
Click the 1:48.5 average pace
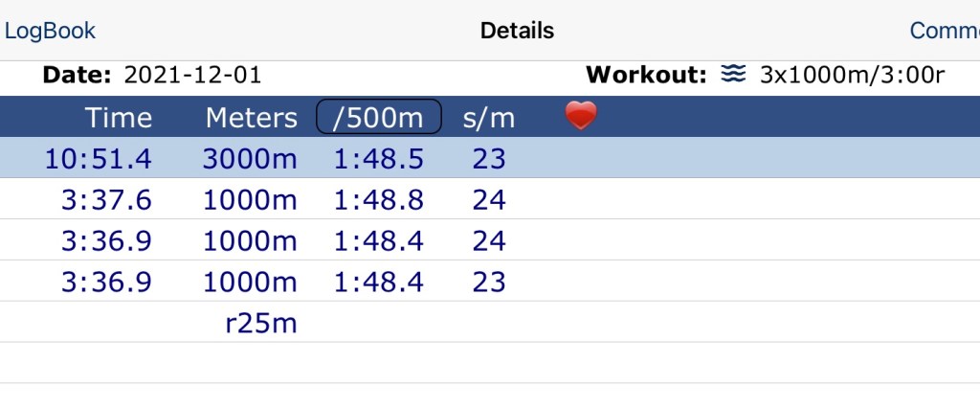tap(378, 158)
